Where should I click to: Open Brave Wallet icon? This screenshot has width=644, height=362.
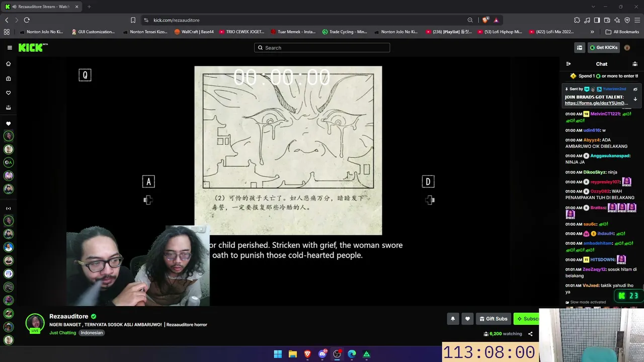(607, 20)
